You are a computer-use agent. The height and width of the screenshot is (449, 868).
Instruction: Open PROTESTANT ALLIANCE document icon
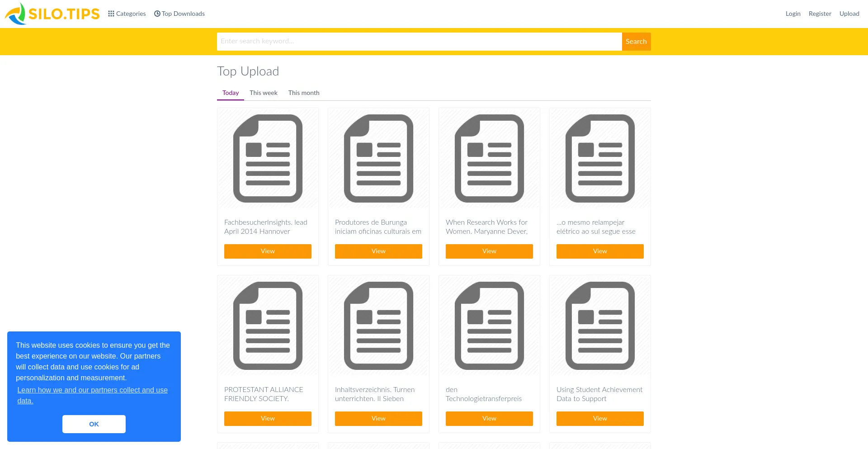click(268, 326)
